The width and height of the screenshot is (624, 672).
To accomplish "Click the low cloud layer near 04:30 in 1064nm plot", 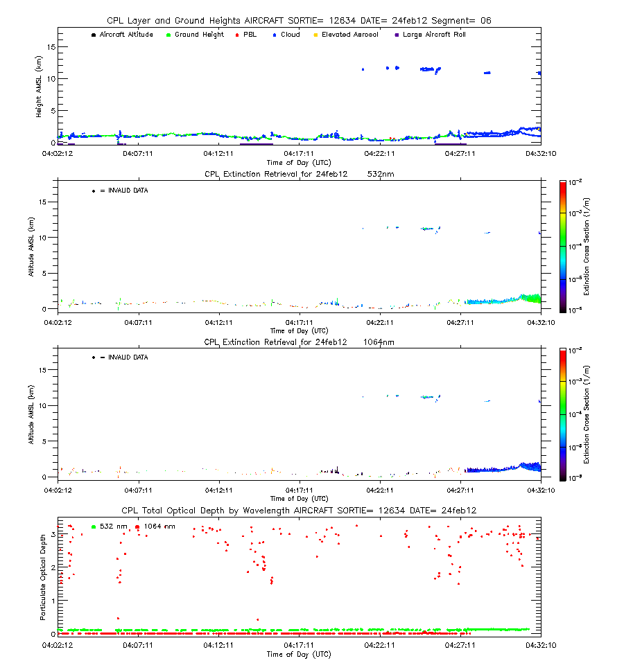I will coord(503,468).
